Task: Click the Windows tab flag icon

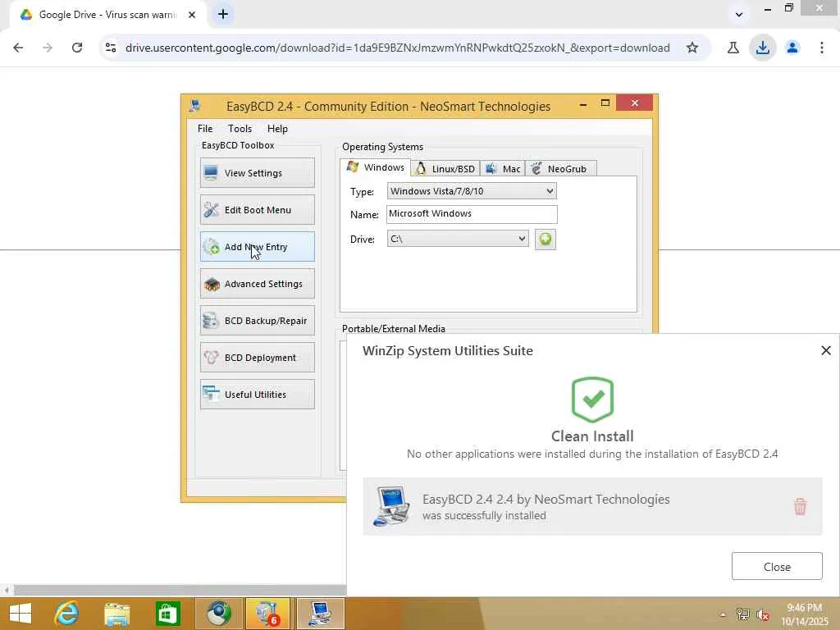Action: pyautogui.click(x=352, y=167)
